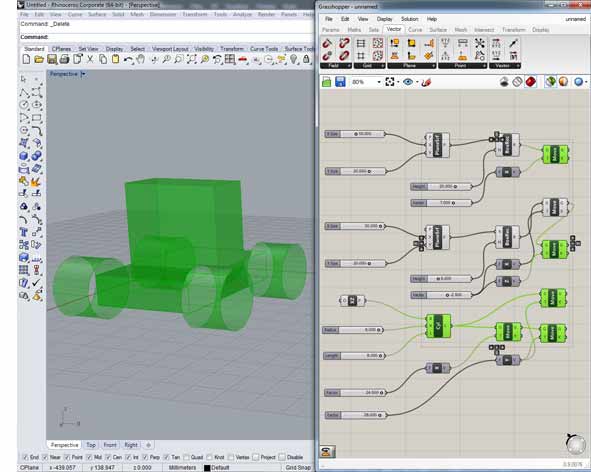Screen dimensions: 591x472
Task: Click the lock objects padlock icon
Action: 306,59
